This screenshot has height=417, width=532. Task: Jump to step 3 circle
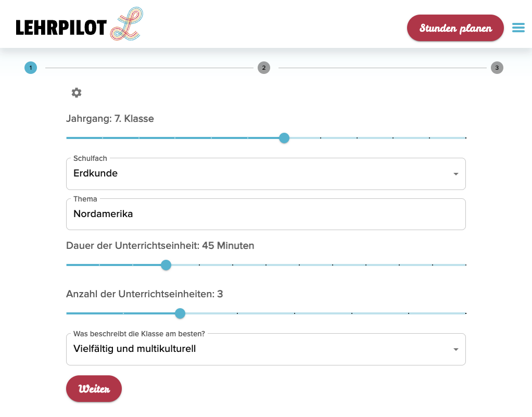pos(497,68)
